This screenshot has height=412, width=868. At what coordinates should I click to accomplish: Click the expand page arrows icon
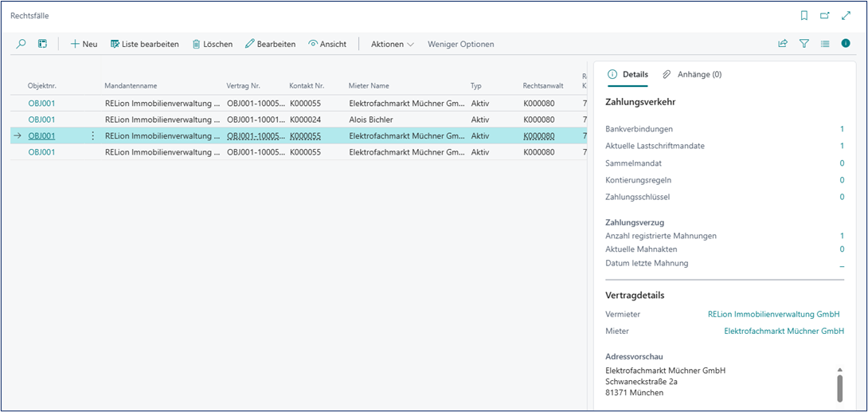tap(845, 16)
